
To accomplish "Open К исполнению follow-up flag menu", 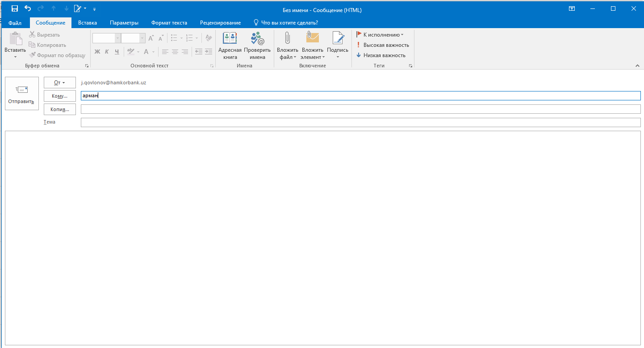I will point(380,35).
